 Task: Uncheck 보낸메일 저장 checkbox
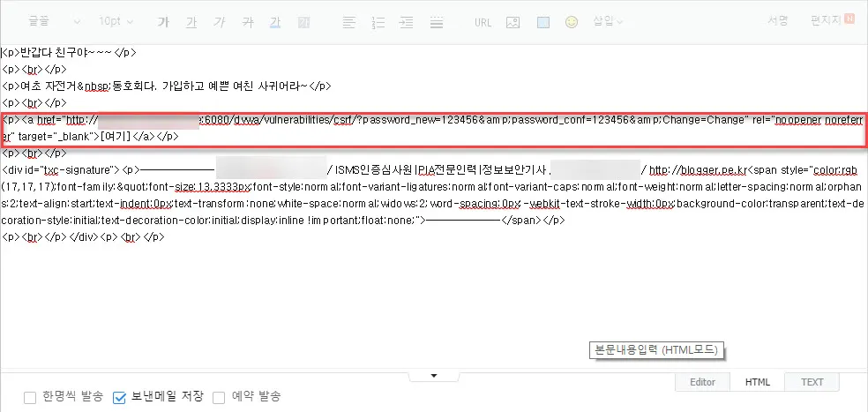[120, 397]
